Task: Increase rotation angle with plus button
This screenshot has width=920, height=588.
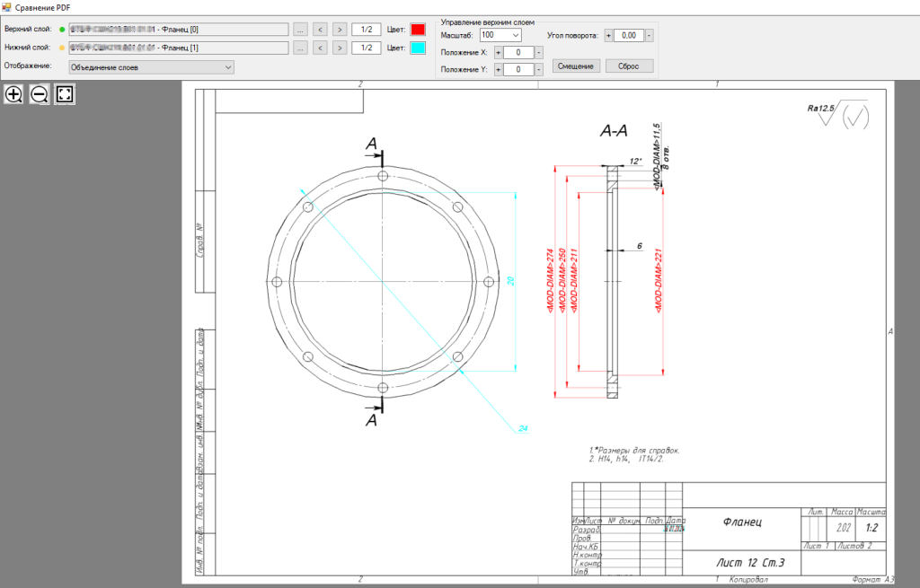Action: pyautogui.click(x=608, y=35)
